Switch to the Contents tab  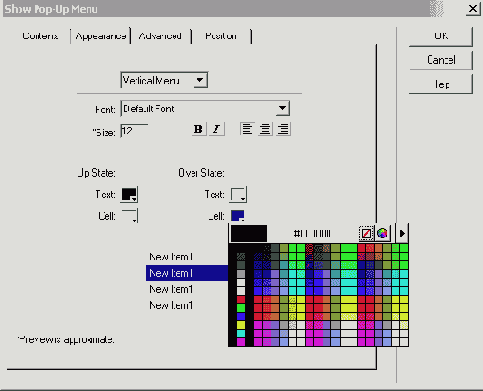tap(40, 36)
